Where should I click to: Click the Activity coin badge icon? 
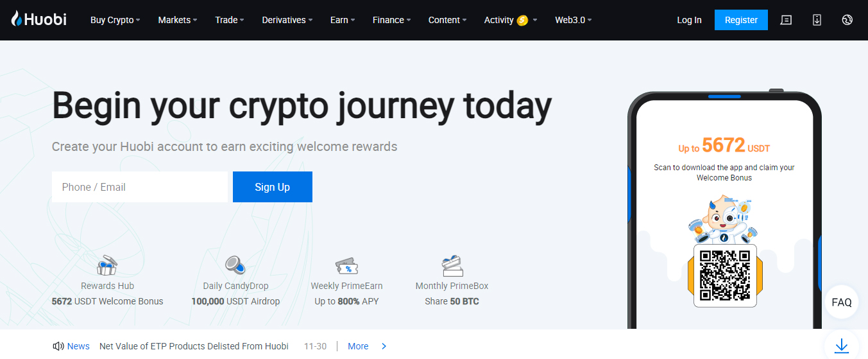tap(522, 20)
